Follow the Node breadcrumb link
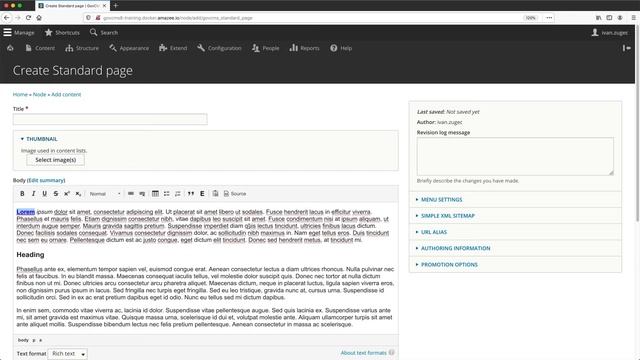Image resolution: width=640 pixels, height=360 pixels. [39, 94]
